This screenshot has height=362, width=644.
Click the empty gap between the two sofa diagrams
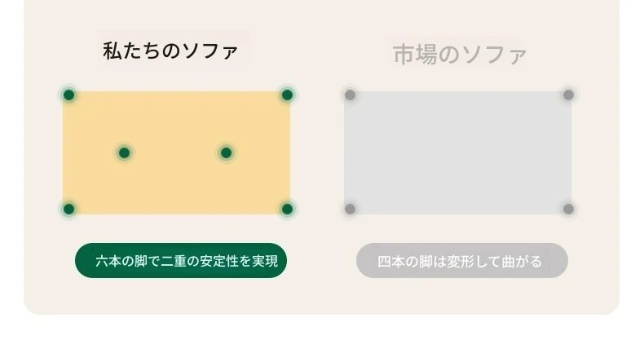(317, 152)
